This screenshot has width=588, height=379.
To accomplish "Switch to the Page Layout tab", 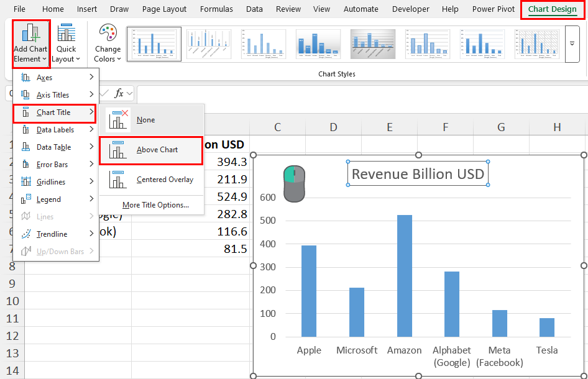I will point(164,9).
